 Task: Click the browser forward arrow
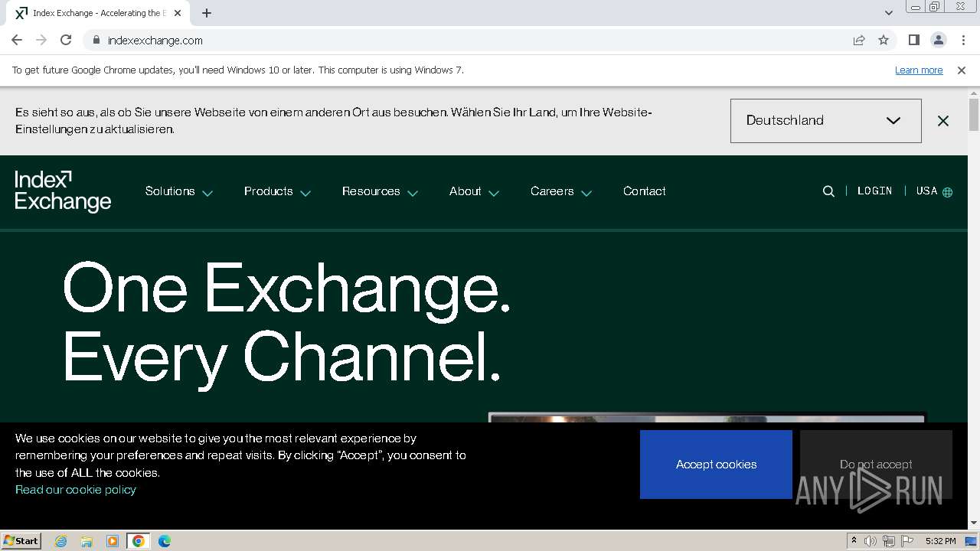point(41,41)
